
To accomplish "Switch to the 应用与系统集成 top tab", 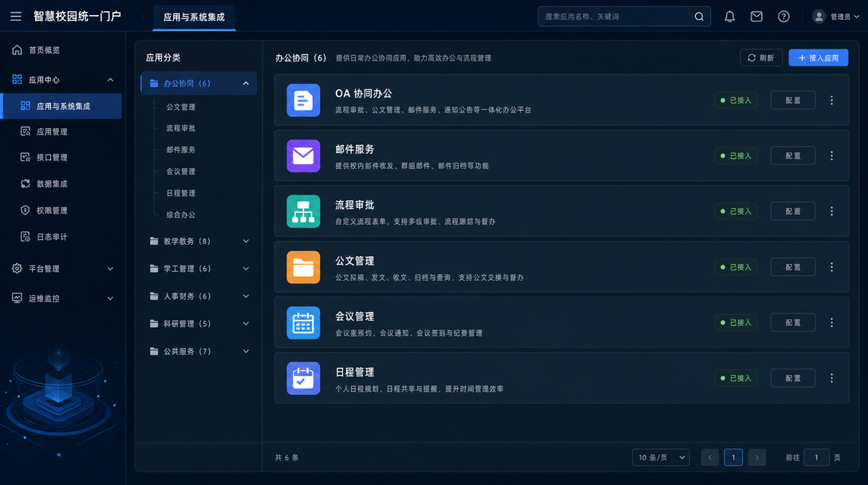I will click(x=194, y=18).
